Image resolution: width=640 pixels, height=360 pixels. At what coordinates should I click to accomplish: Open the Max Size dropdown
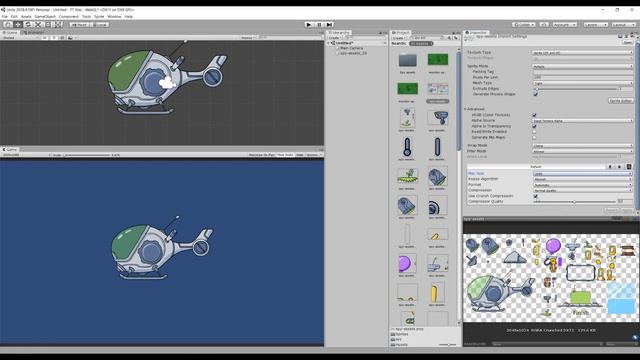point(582,173)
